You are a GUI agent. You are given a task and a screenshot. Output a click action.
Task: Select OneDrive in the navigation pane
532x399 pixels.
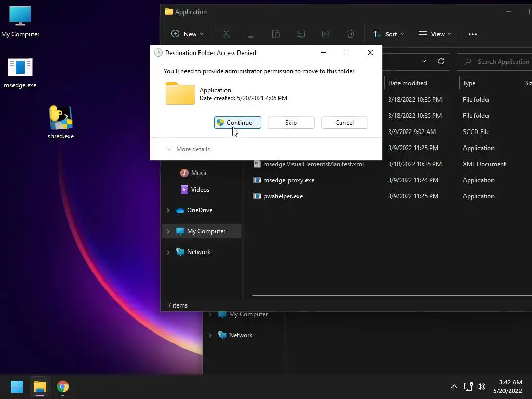click(x=199, y=210)
